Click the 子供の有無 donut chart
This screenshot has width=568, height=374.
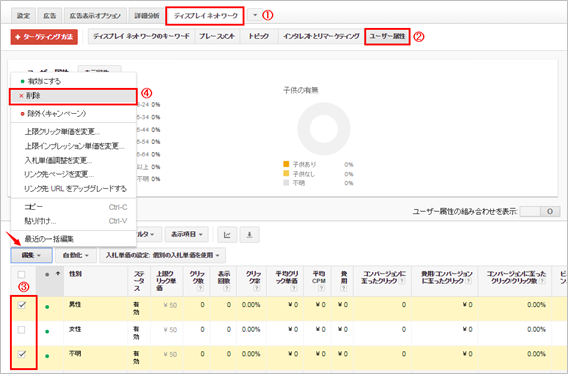point(323,129)
